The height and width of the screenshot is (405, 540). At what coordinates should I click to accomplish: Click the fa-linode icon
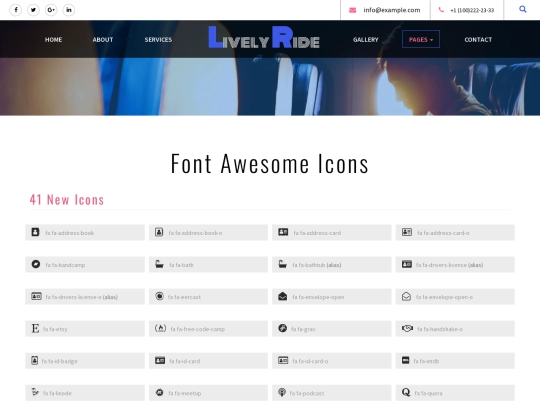[x=35, y=392]
